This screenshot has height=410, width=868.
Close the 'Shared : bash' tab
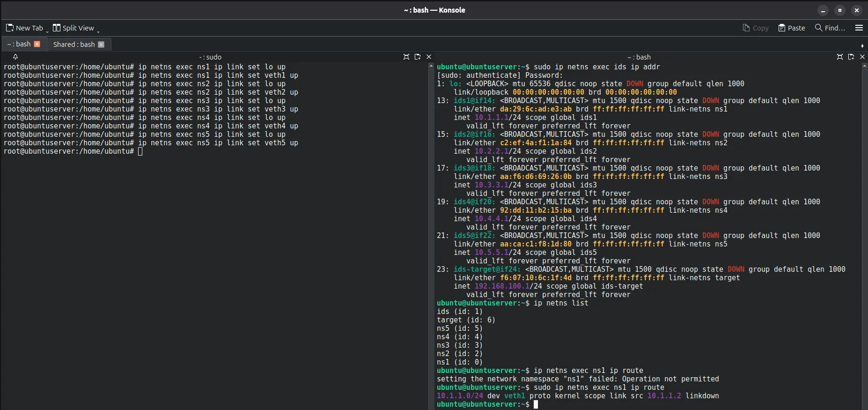(x=101, y=45)
